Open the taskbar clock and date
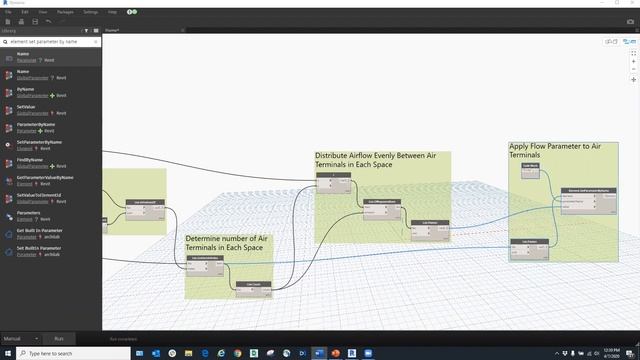 point(611,353)
